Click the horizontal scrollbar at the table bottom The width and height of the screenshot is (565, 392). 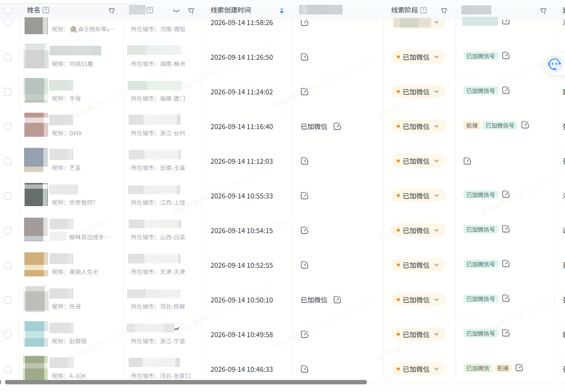pos(186,382)
